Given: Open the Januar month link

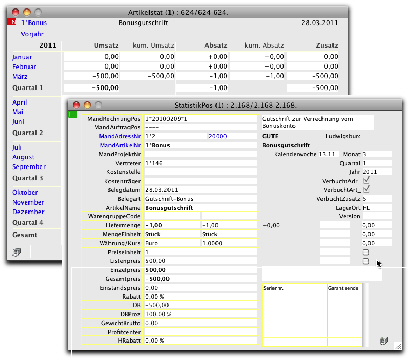Looking at the screenshot, I should 22,57.
